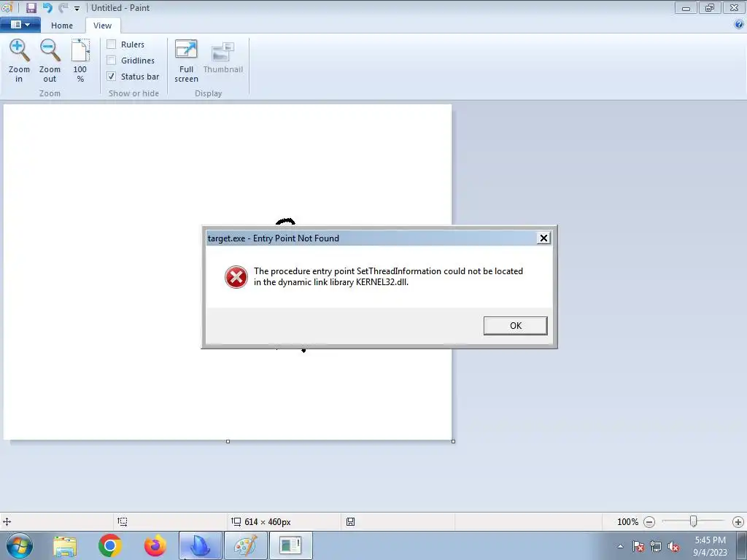Open the Paint file menu button
The image size is (747, 560).
[20, 25]
